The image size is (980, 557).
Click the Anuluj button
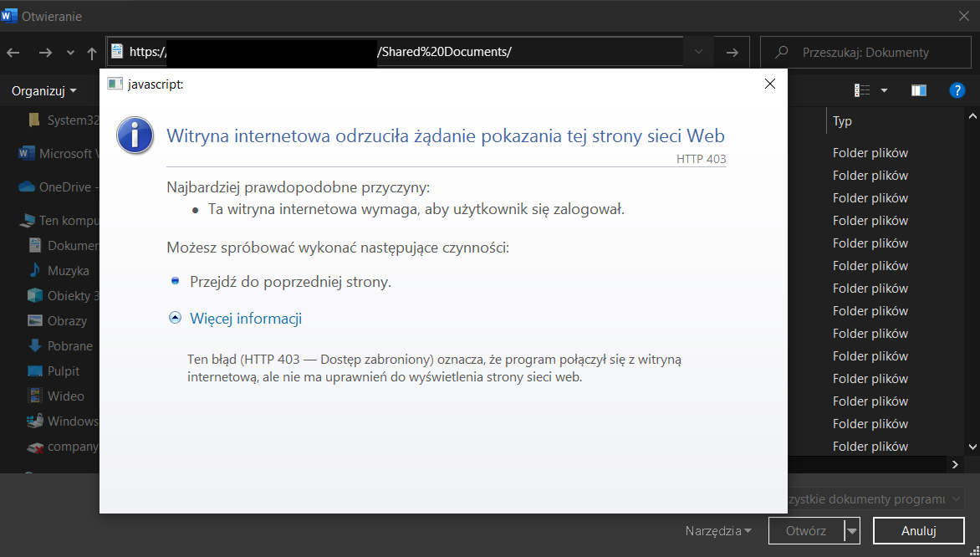(919, 531)
